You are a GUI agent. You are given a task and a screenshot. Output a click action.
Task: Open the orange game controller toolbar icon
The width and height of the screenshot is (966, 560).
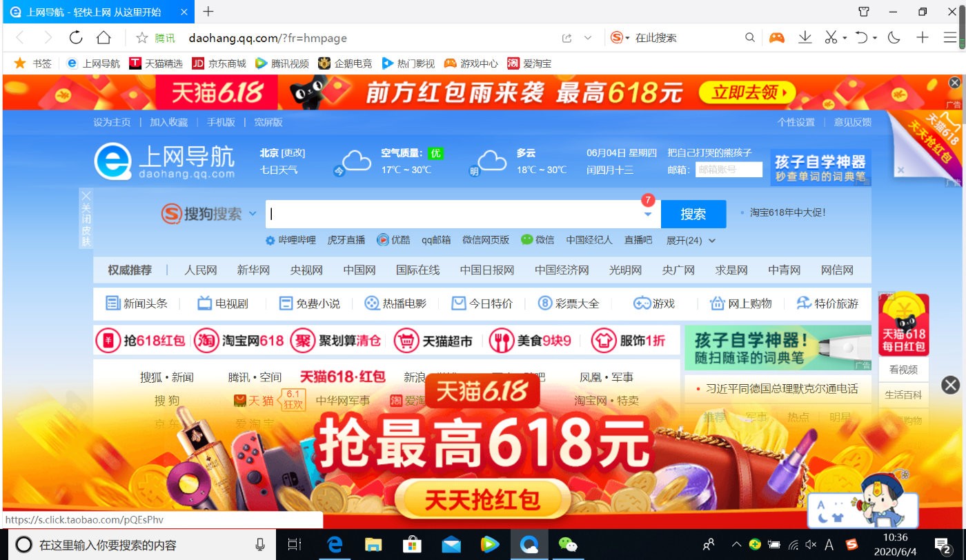tap(777, 38)
